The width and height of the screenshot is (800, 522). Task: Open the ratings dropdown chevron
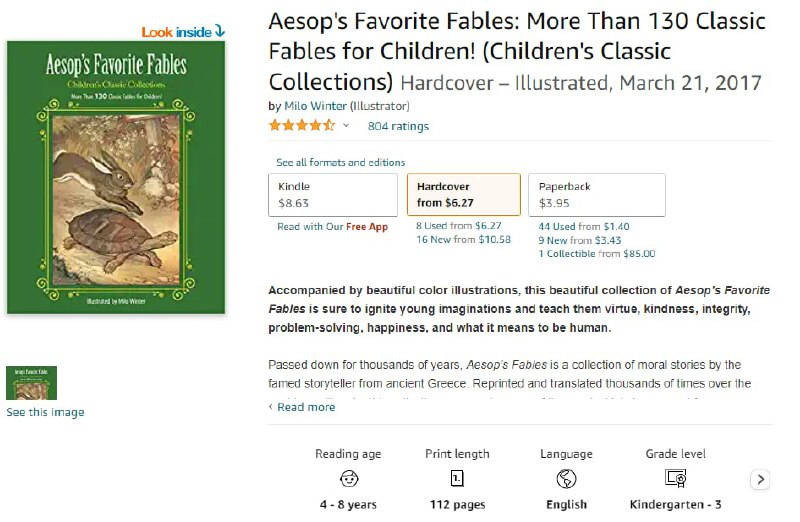(x=347, y=126)
